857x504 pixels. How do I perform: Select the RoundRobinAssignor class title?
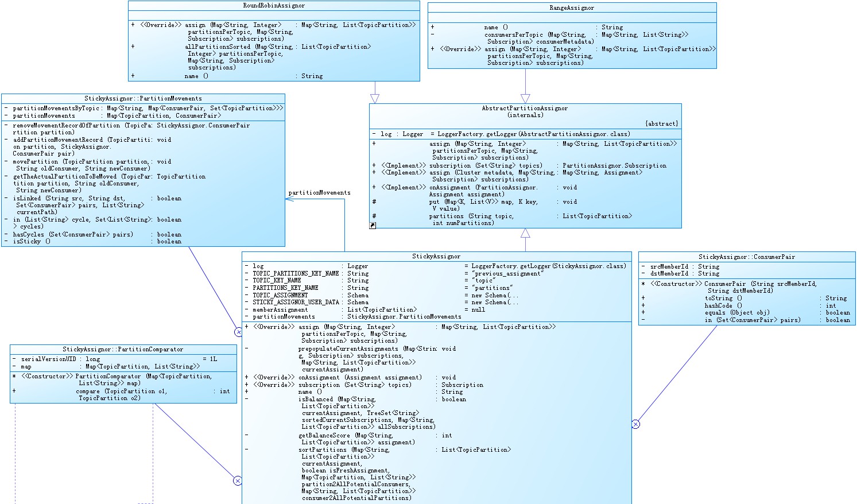click(x=274, y=6)
